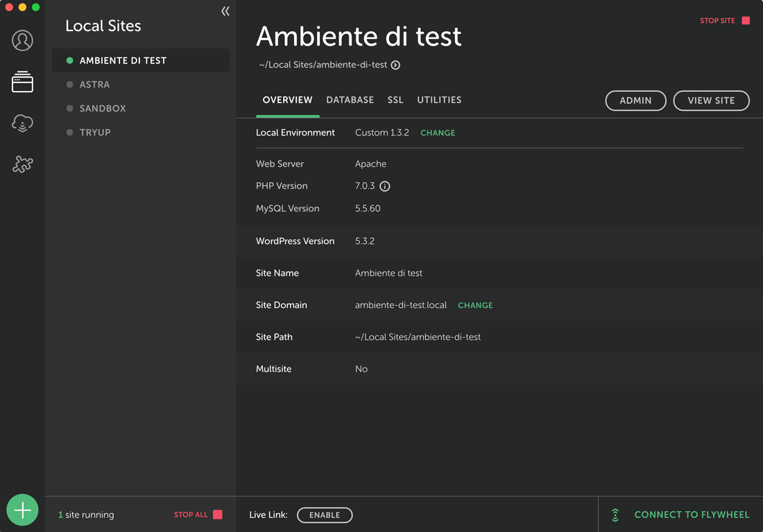Switch to the Database tab

(x=350, y=100)
